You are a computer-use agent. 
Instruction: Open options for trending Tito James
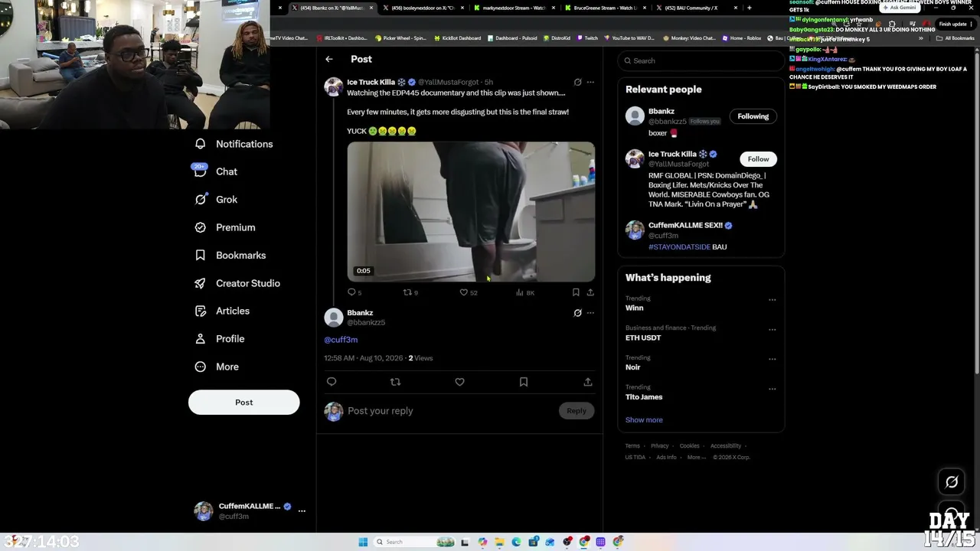click(x=772, y=389)
